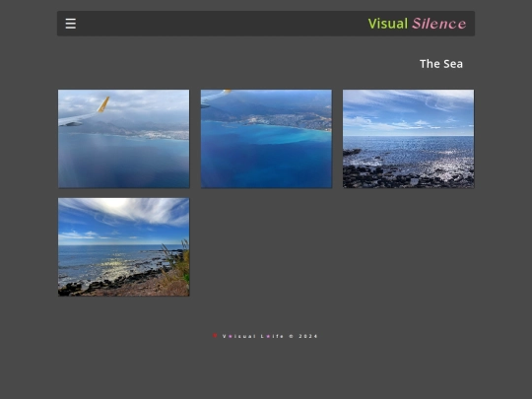Viewport: 532px width, 399px height.
Task: Click the "Visual Life © 2024" footer text
Action: (270, 336)
